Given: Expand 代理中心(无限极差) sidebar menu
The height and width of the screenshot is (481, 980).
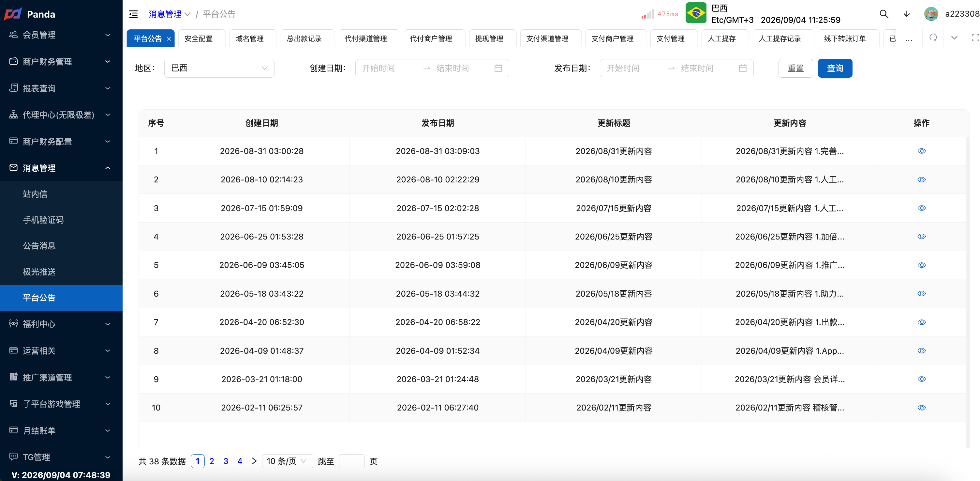Looking at the screenshot, I should pos(61,115).
